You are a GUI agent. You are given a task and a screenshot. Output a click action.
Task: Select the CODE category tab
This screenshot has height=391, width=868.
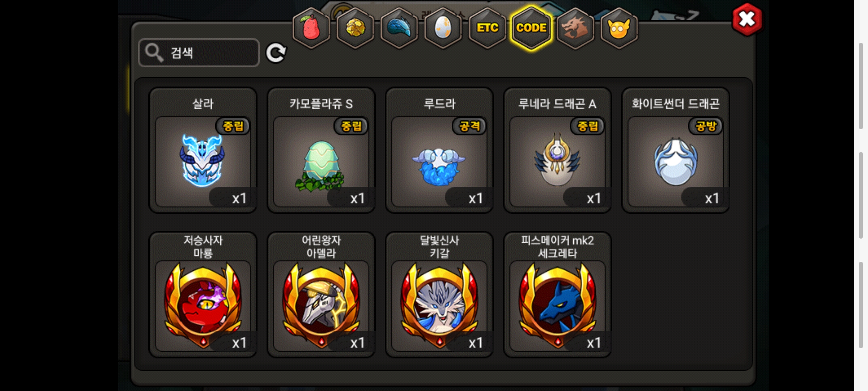[531, 28]
